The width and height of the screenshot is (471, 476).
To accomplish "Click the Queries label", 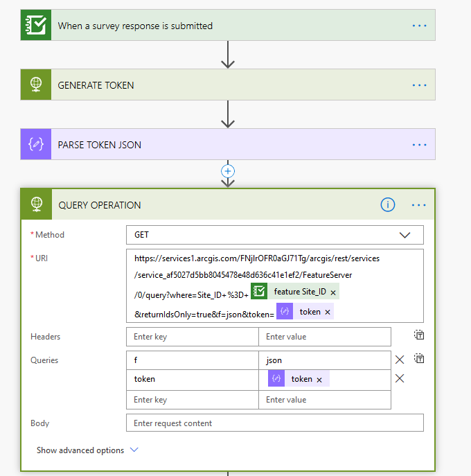I will pyautogui.click(x=44, y=360).
